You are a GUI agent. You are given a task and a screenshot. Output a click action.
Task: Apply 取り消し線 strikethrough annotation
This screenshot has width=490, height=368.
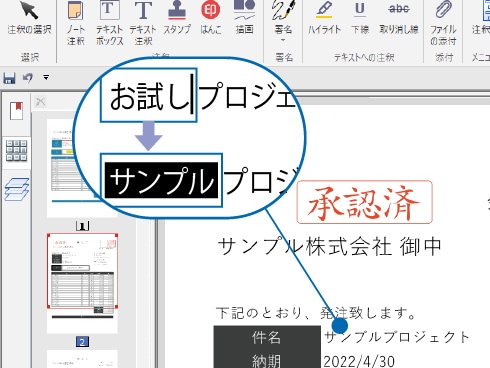[x=399, y=18]
